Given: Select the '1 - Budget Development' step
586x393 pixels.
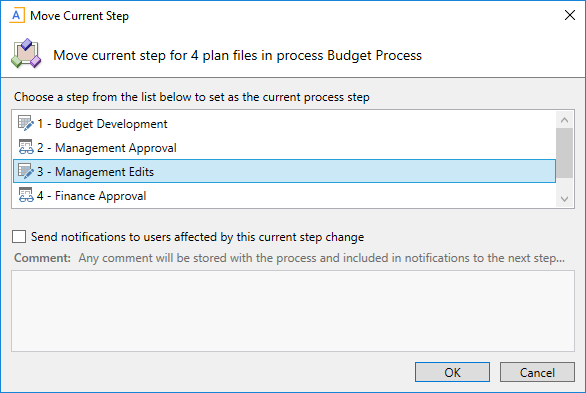Looking at the screenshot, I should [x=284, y=123].
